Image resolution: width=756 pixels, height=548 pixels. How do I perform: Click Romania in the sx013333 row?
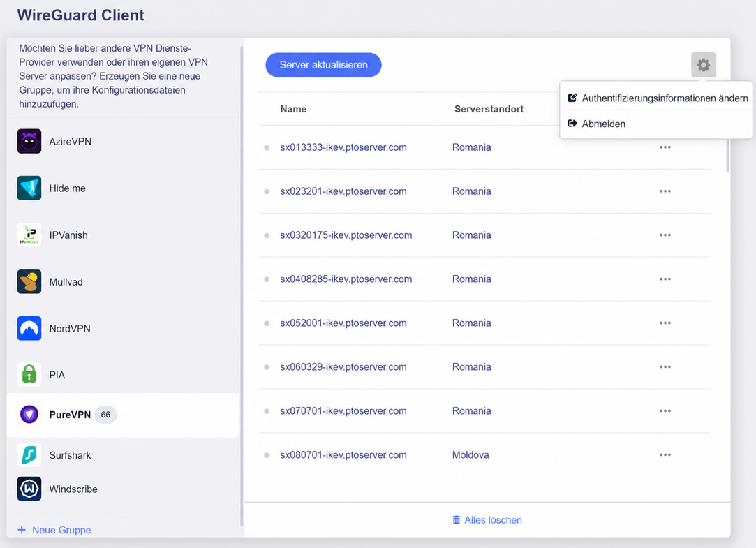471,147
